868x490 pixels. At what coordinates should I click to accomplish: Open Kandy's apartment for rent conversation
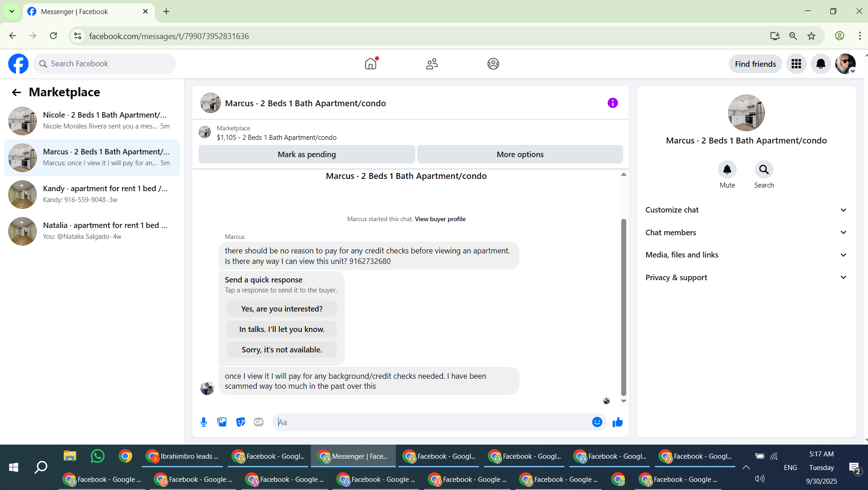(x=92, y=194)
